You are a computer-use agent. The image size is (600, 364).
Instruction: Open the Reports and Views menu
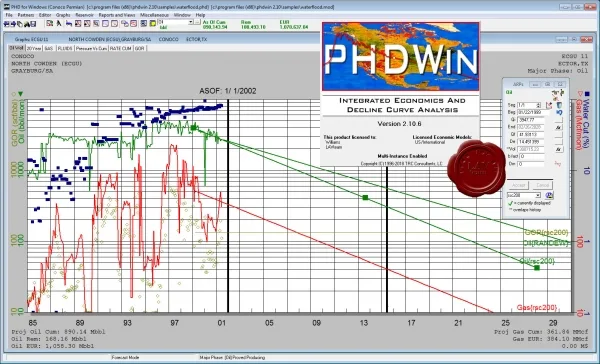(117, 15)
